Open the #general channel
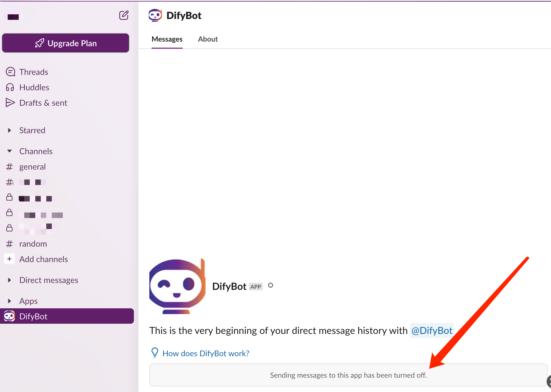This screenshot has height=392, width=551. pos(32,167)
